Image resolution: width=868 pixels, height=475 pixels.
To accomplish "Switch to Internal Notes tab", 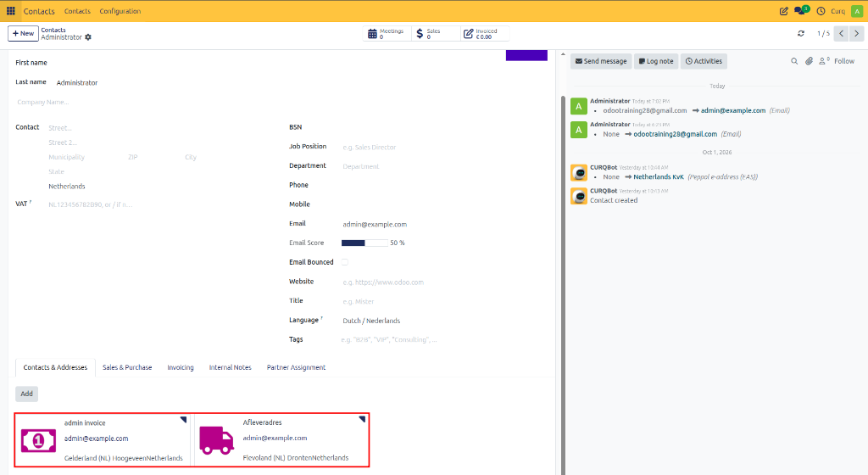I will pos(231,367).
